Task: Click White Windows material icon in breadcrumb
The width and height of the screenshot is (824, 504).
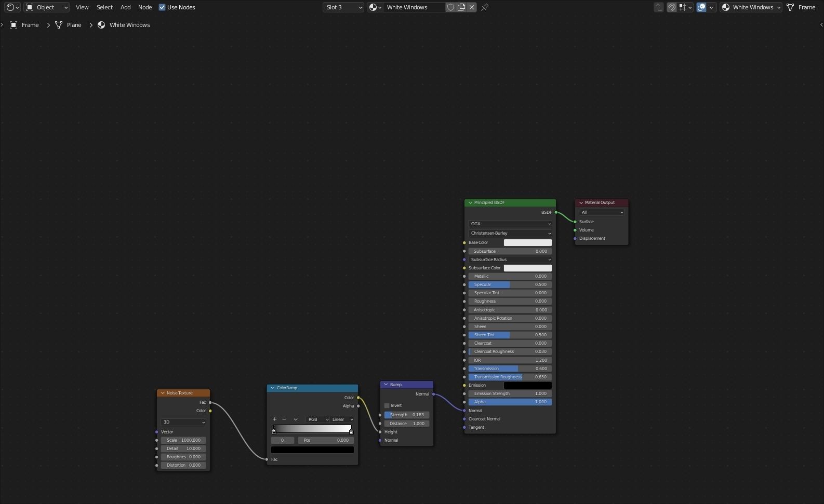Action: (101, 25)
